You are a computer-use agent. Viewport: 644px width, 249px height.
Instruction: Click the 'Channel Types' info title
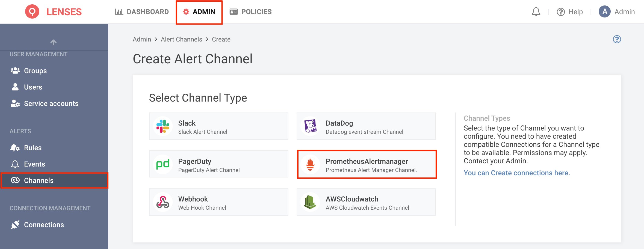[x=487, y=118]
